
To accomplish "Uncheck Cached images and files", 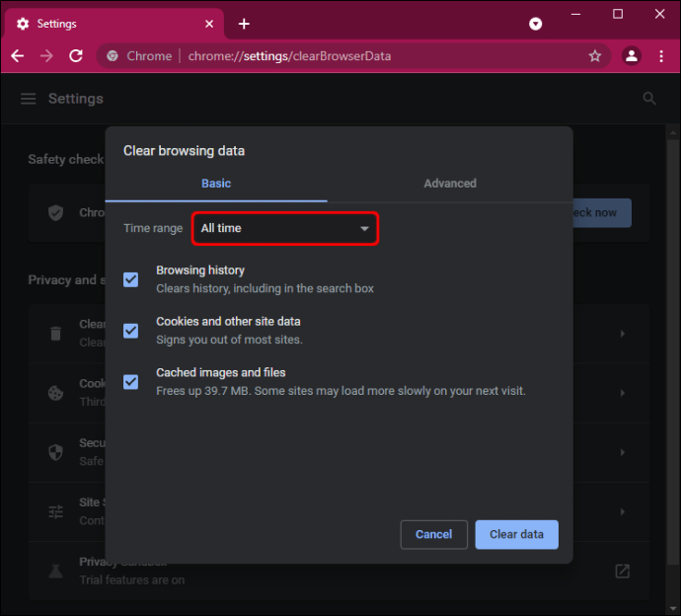I will click(x=130, y=382).
